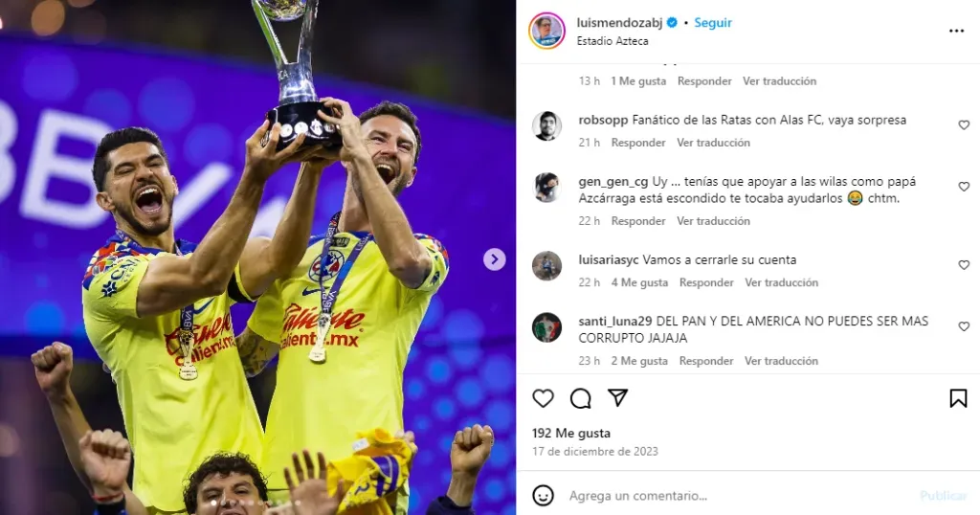Go to next photo with arrow
The image size is (980, 515).
495,258
